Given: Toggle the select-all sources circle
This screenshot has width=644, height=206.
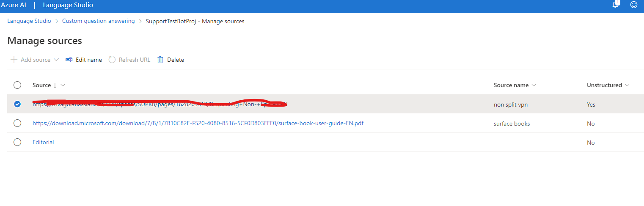Looking at the screenshot, I should coord(17,85).
